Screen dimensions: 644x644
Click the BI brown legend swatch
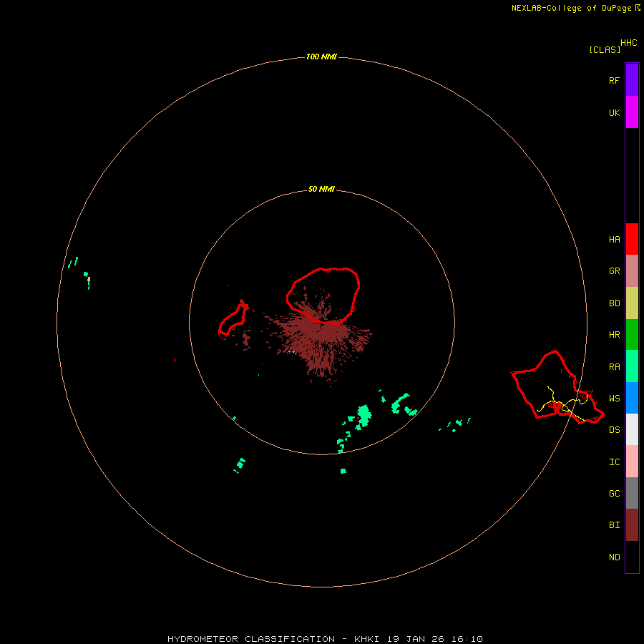[x=632, y=525]
